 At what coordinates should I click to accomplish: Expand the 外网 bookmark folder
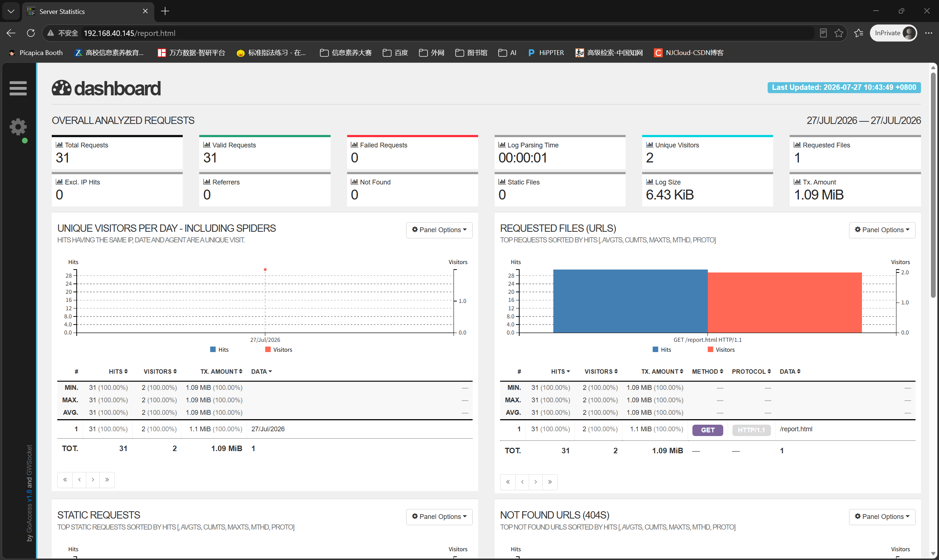coord(432,53)
